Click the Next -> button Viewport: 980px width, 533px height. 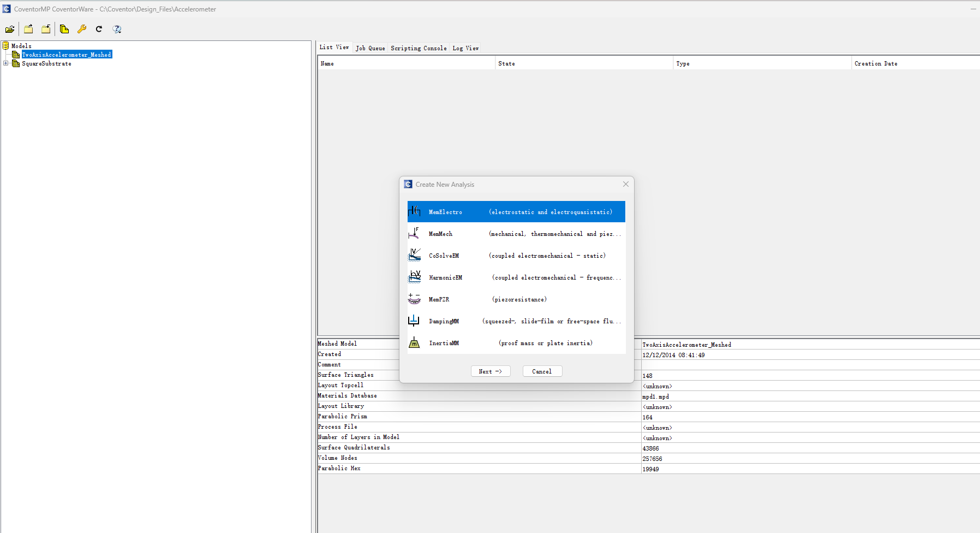point(491,371)
